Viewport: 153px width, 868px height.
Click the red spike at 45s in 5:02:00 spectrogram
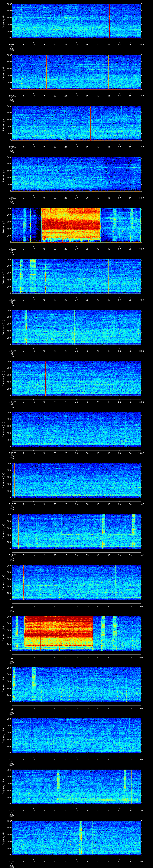(108, 72)
